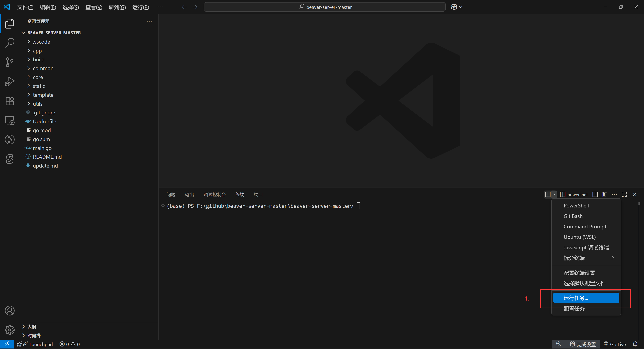Open the Explorer view in activity bar
Screen dimensions: 644x349
tap(10, 23)
